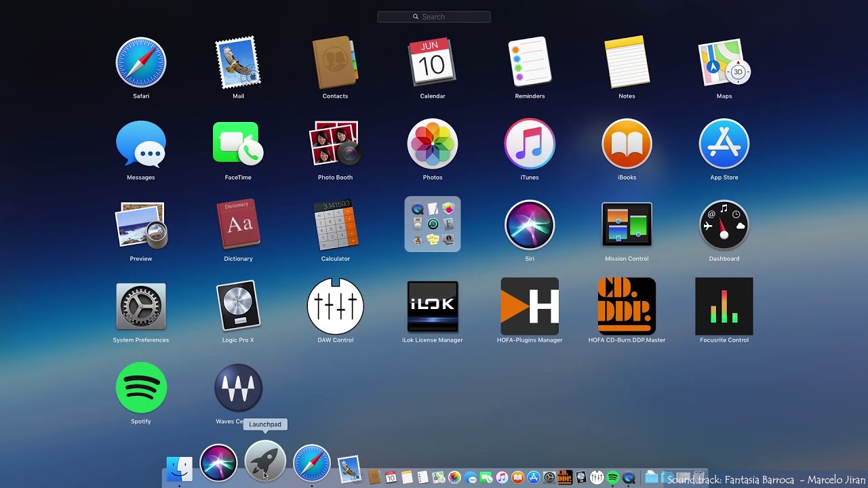Click the Launchpad Search field

tap(434, 17)
